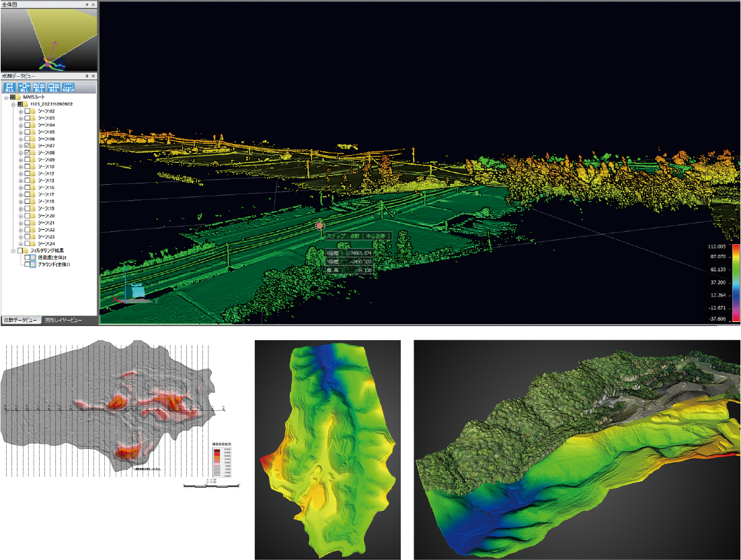The image size is (741, 560).
Task: Click the -37.606 legend value
Action: (x=717, y=319)
